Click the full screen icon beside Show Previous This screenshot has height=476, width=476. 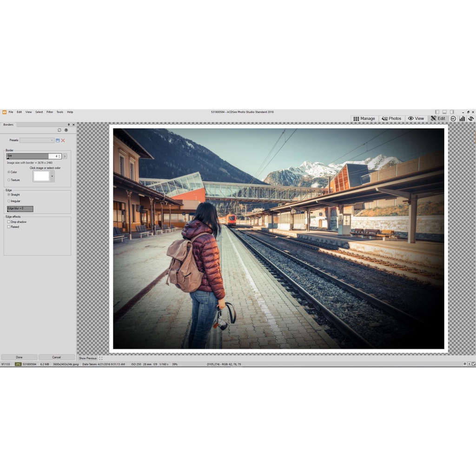click(x=101, y=358)
